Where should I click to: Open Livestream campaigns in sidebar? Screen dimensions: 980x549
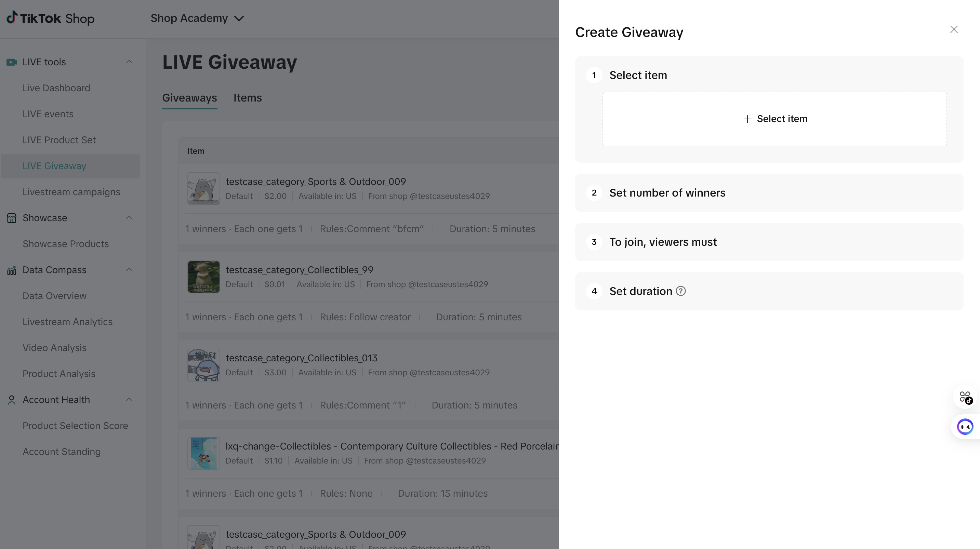(x=71, y=192)
